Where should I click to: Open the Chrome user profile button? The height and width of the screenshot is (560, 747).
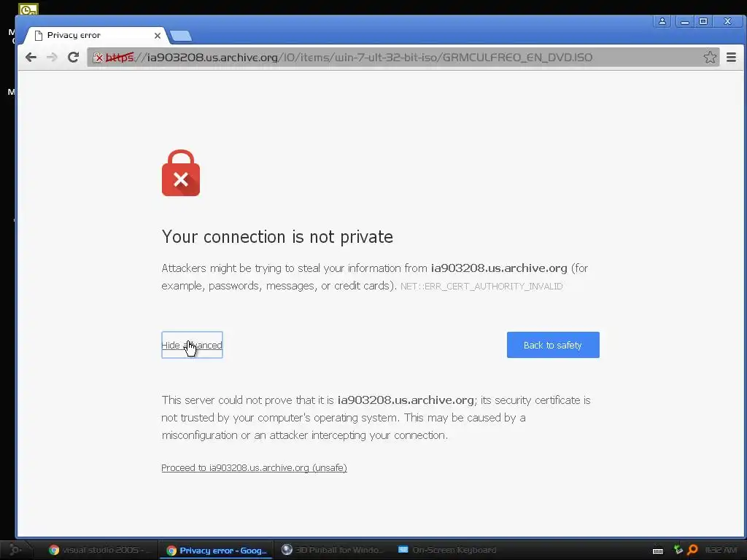[x=662, y=21]
